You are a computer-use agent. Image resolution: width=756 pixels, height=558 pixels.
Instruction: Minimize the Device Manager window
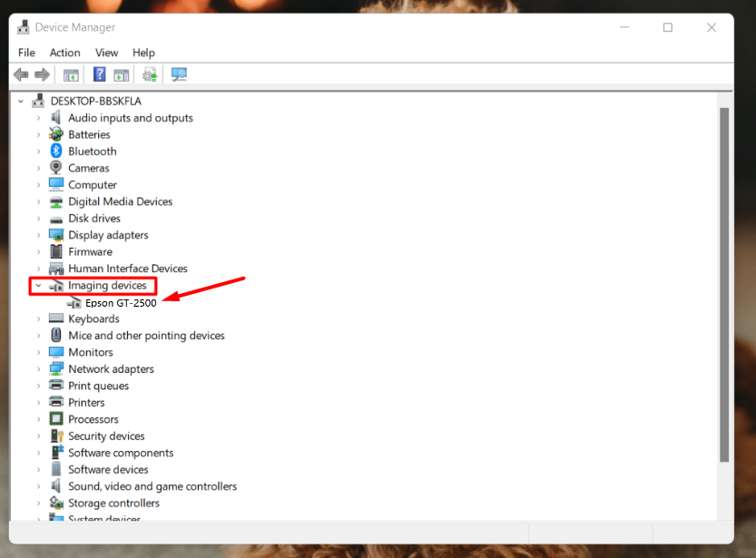coord(624,27)
